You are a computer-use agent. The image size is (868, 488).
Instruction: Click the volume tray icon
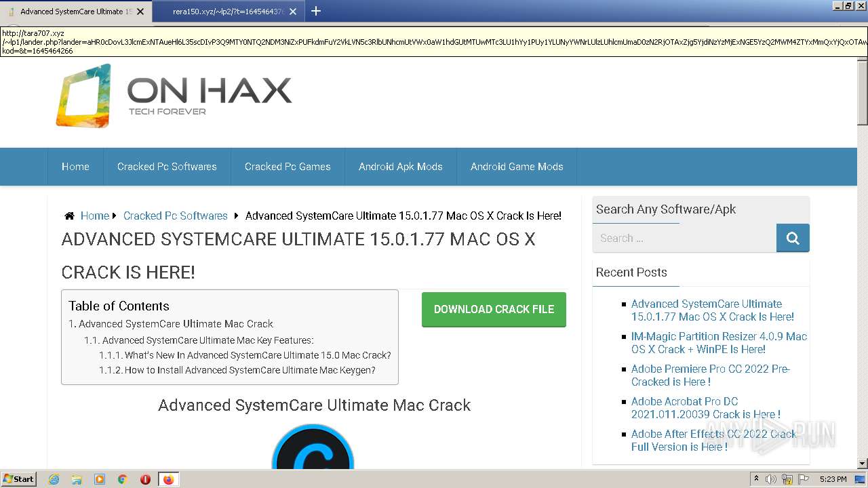point(771,479)
